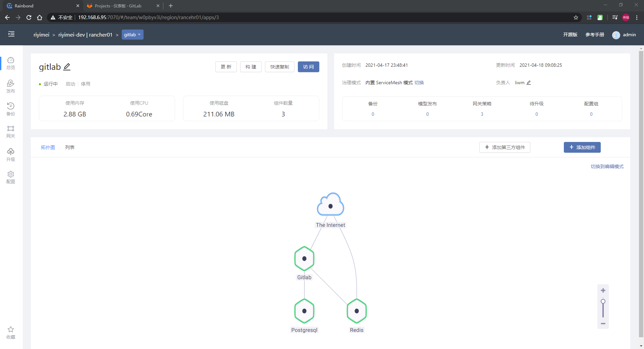Select The Internet cloud node
The image size is (644, 349).
(x=330, y=204)
